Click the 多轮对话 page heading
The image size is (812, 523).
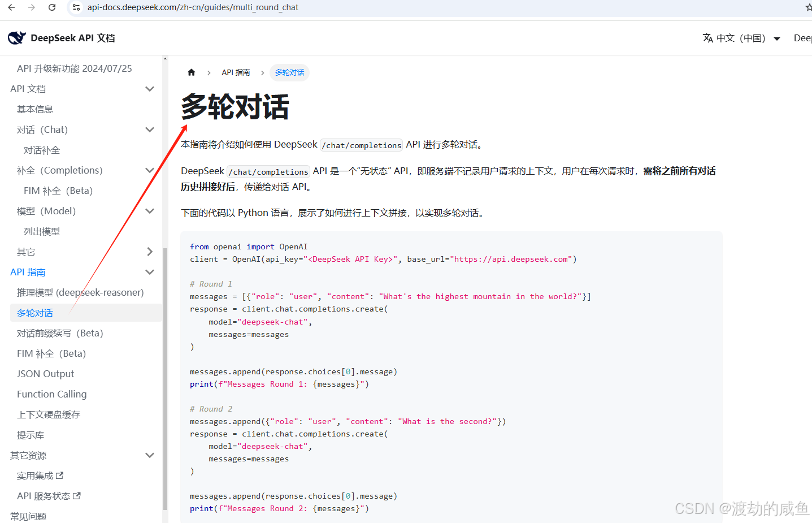235,107
